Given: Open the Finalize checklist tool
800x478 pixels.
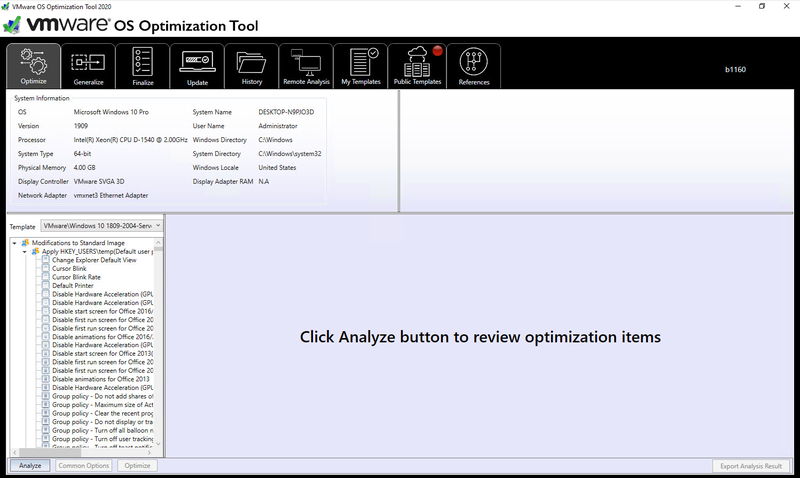Looking at the screenshot, I should [142, 66].
